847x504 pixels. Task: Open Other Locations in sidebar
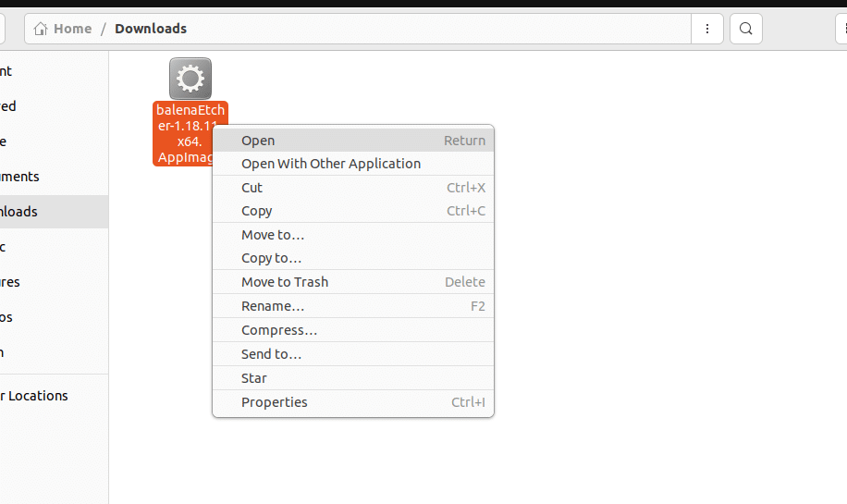(x=54, y=396)
